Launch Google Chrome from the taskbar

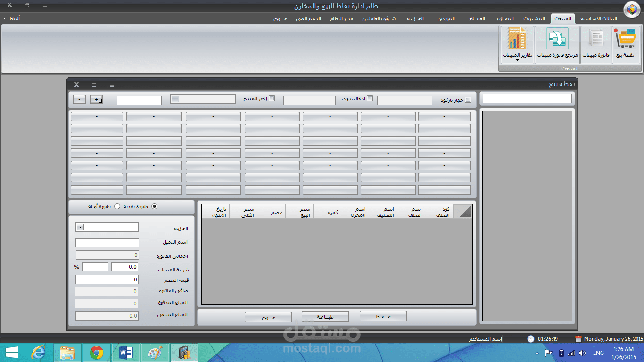tap(97, 353)
